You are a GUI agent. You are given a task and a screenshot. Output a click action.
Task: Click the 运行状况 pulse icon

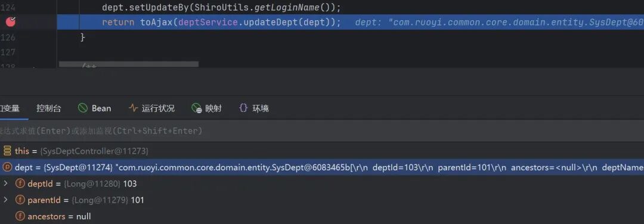tap(133, 108)
